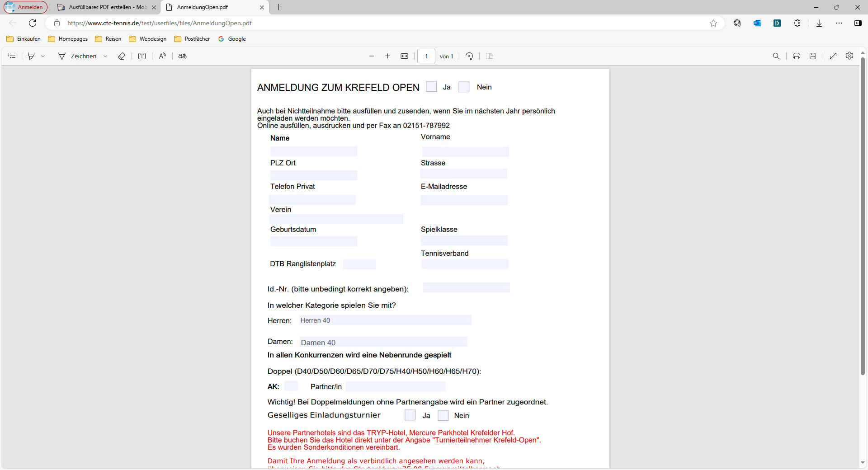Save the PDF using the disk icon

(x=813, y=56)
